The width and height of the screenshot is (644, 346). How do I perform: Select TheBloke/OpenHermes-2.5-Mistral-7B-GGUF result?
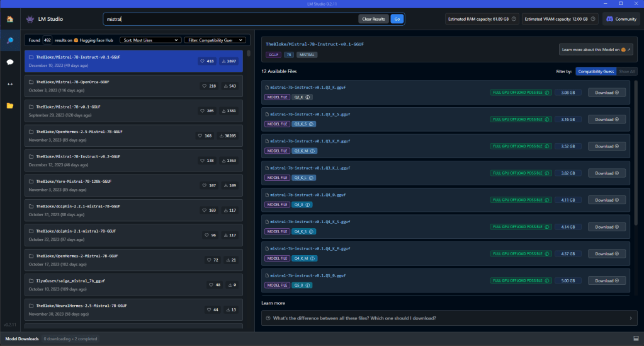[x=134, y=136]
